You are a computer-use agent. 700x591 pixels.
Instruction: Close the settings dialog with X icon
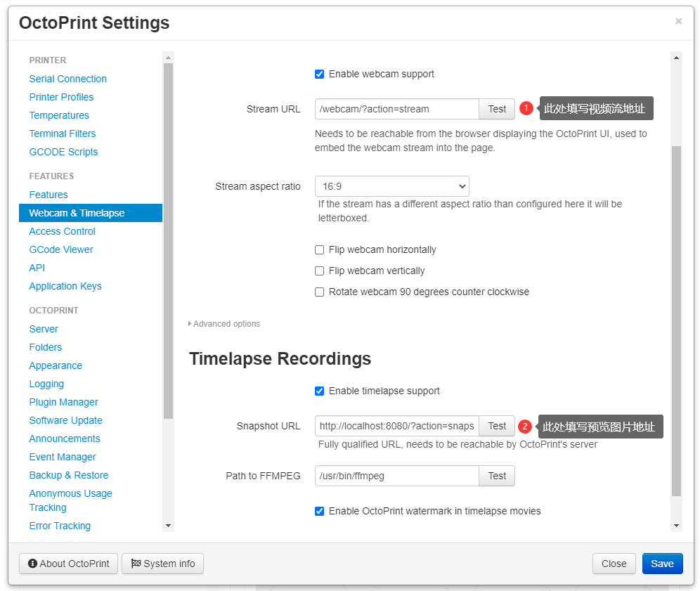click(678, 21)
